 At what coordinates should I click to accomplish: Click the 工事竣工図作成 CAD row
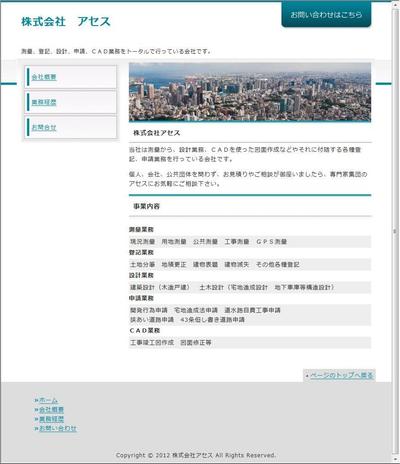click(250, 342)
